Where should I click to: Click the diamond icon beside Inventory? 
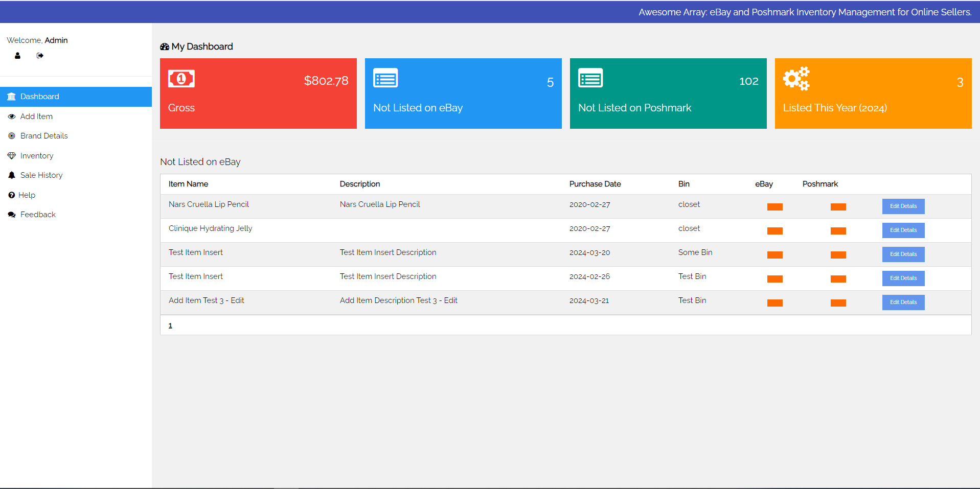[x=12, y=156]
